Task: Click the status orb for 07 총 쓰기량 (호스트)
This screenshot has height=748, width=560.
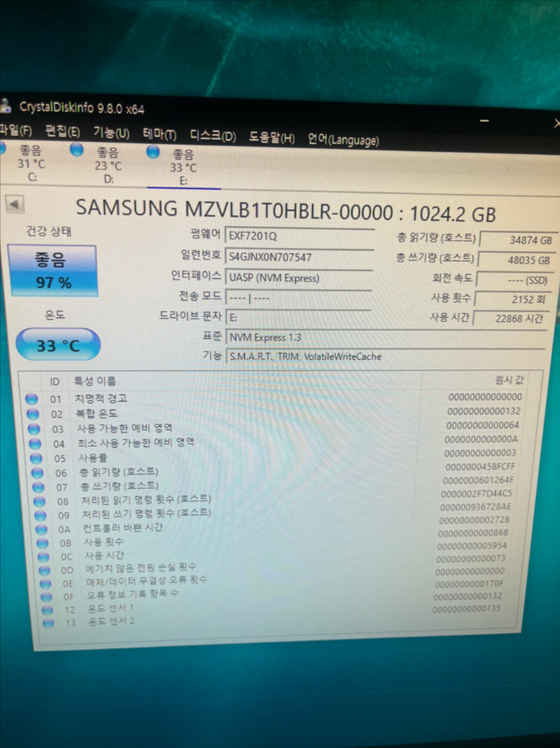Action: click(x=39, y=487)
